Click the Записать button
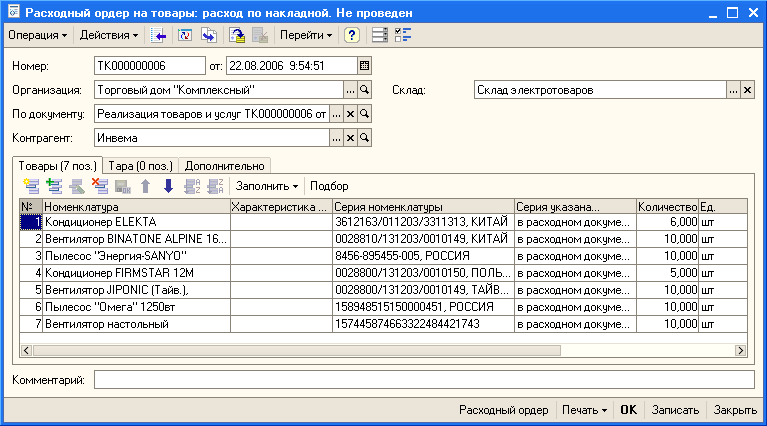The width and height of the screenshot is (767, 426). tap(675, 410)
